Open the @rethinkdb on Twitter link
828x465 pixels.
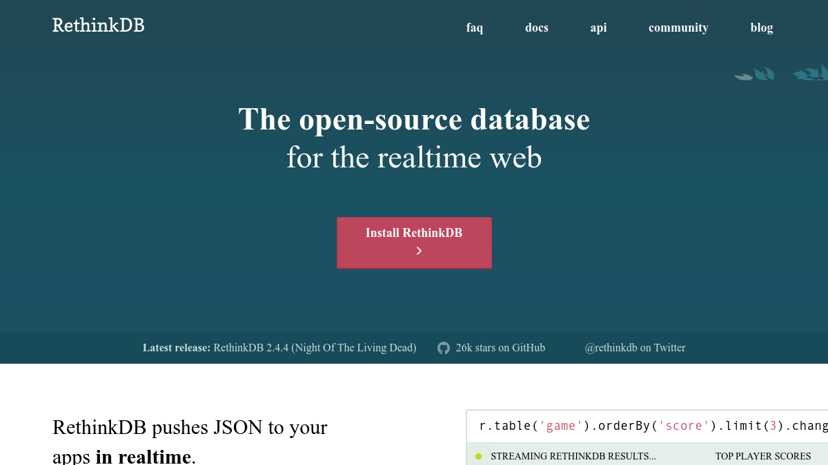click(x=635, y=348)
